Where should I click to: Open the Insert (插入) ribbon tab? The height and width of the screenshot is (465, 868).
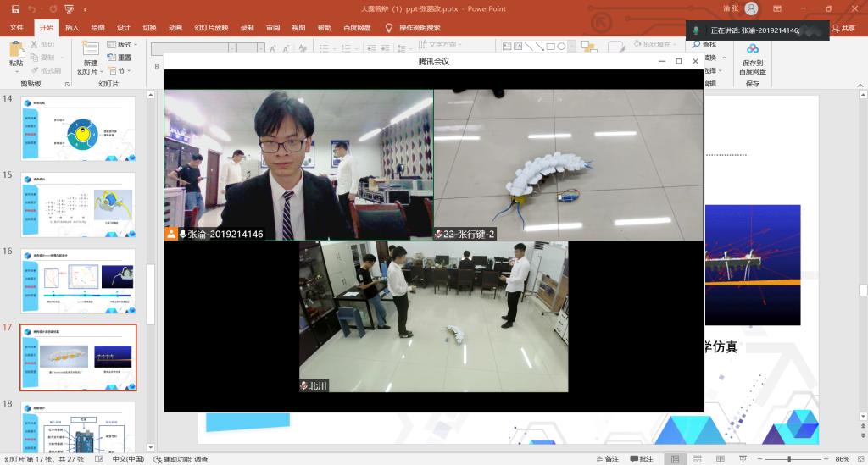tap(72, 28)
